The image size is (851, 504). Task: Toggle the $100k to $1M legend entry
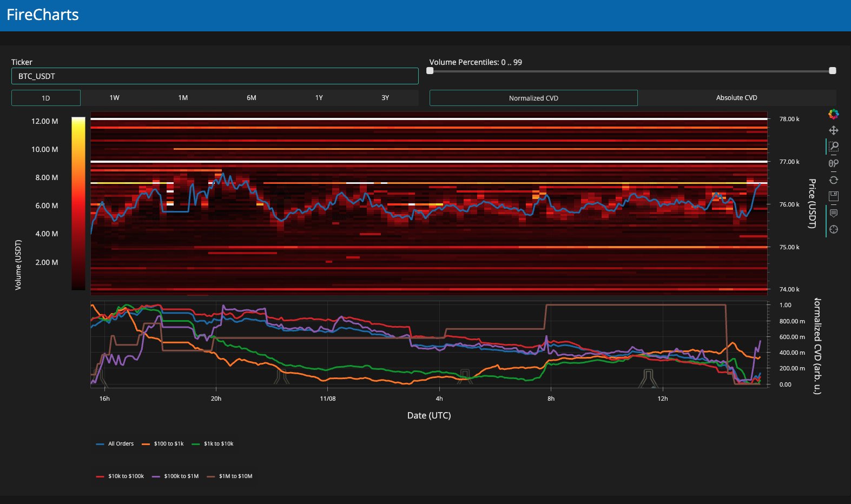pos(181,476)
